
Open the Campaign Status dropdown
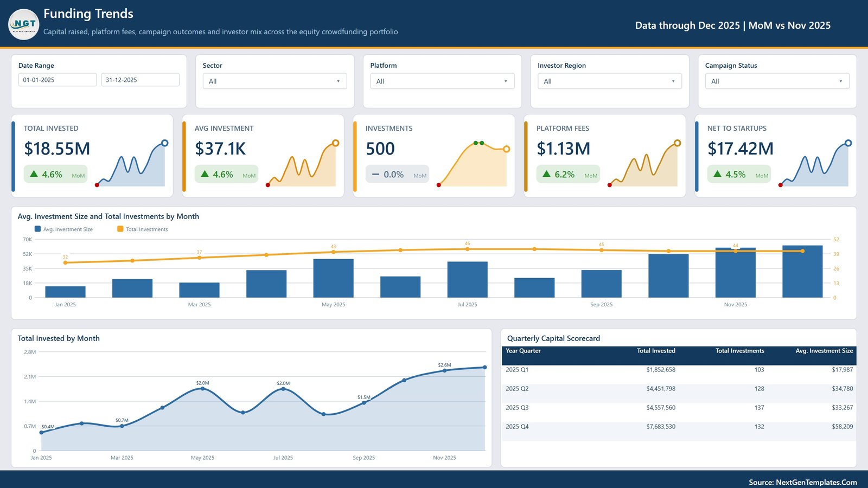click(x=777, y=81)
